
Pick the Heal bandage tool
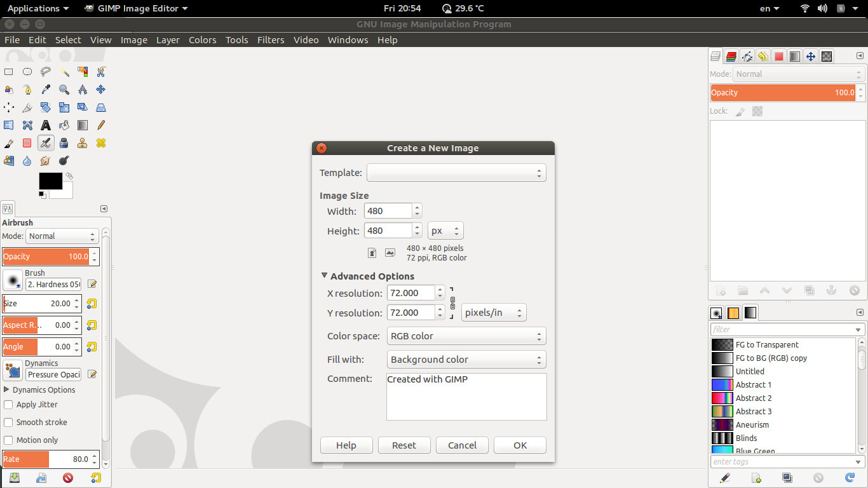(101, 143)
